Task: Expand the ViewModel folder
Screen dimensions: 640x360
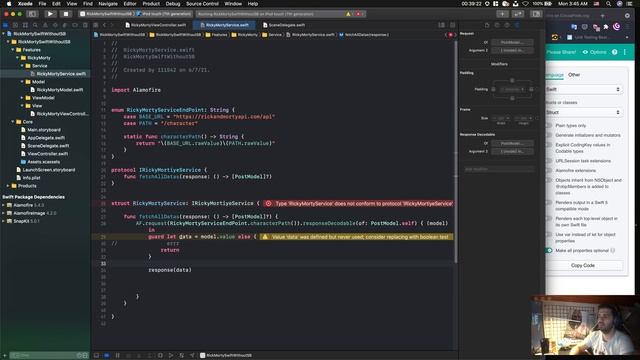Action: coord(22,98)
